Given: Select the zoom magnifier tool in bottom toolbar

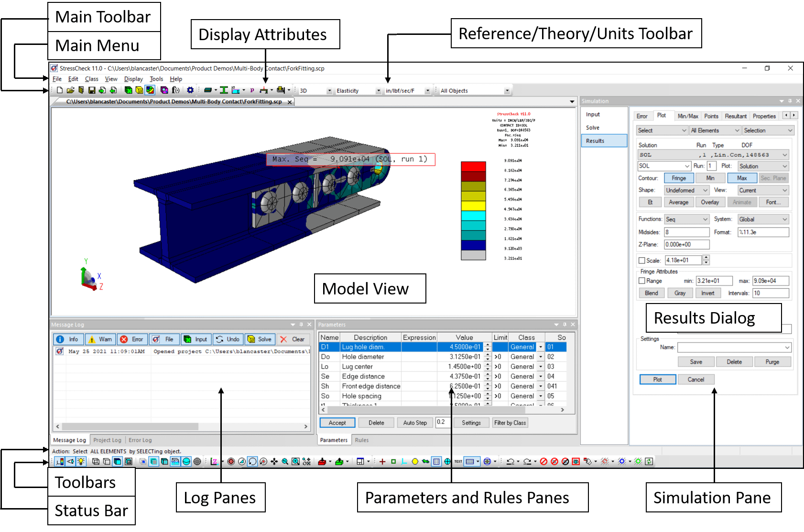Looking at the screenshot, I should (x=285, y=462).
